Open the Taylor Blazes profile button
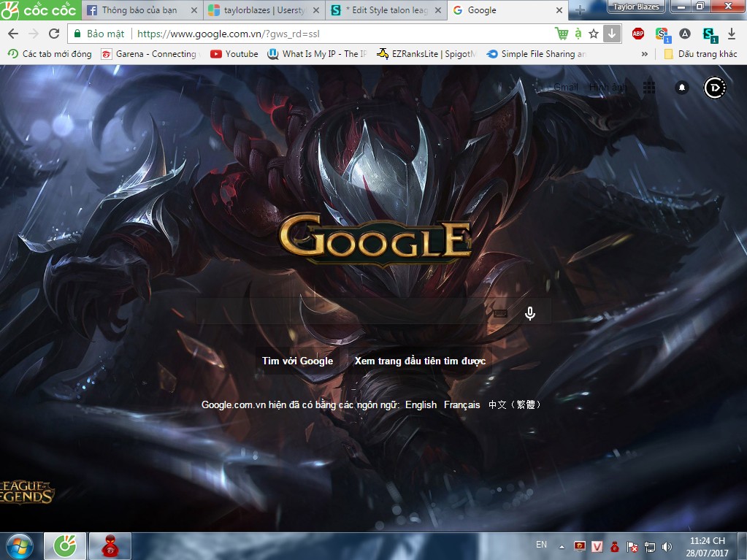747x560 pixels. click(x=636, y=7)
